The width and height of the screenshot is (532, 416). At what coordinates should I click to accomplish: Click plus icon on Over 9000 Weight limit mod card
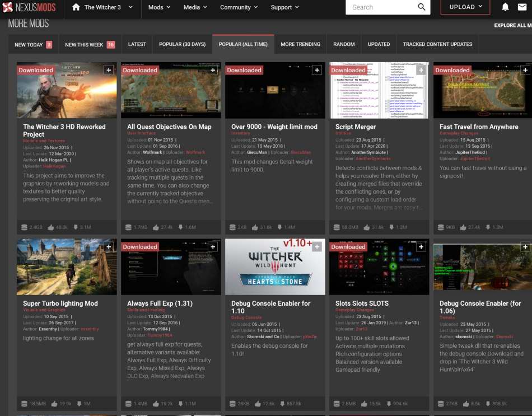(x=317, y=70)
